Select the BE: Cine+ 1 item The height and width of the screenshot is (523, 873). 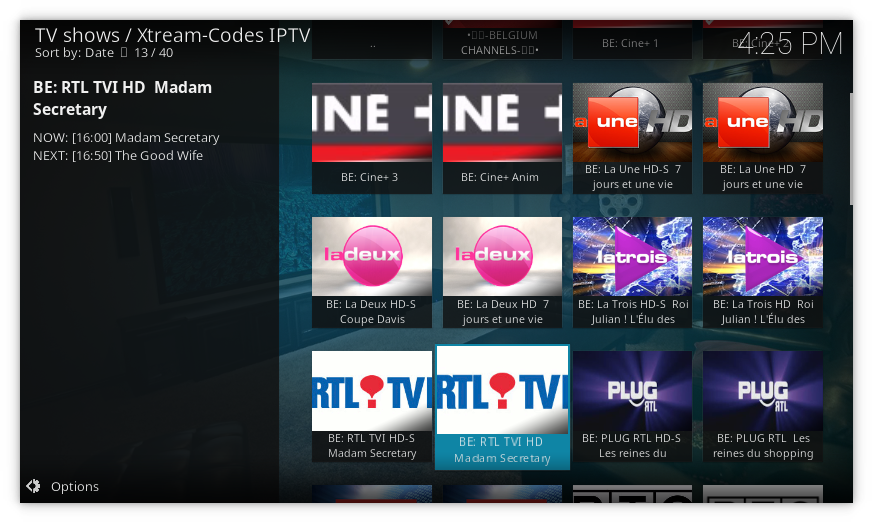(x=632, y=40)
